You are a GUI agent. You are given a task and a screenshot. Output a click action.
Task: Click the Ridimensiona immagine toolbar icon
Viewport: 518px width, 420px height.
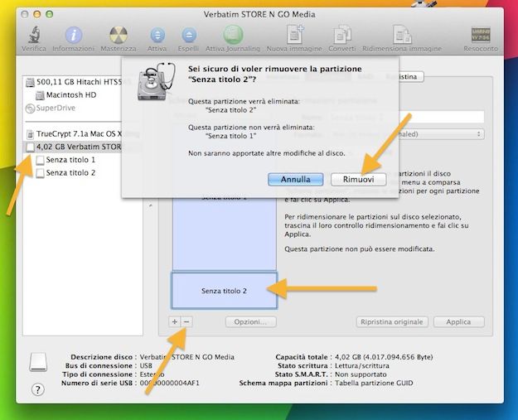402,34
